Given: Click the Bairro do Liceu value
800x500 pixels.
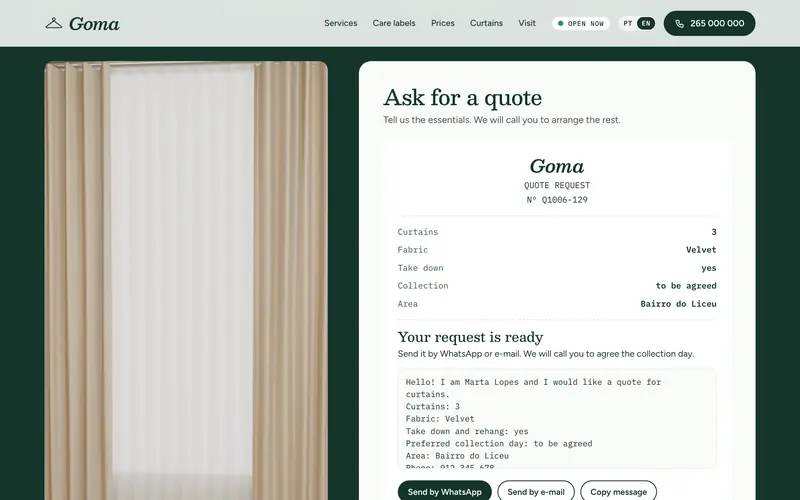Looking at the screenshot, I should pyautogui.click(x=678, y=304).
